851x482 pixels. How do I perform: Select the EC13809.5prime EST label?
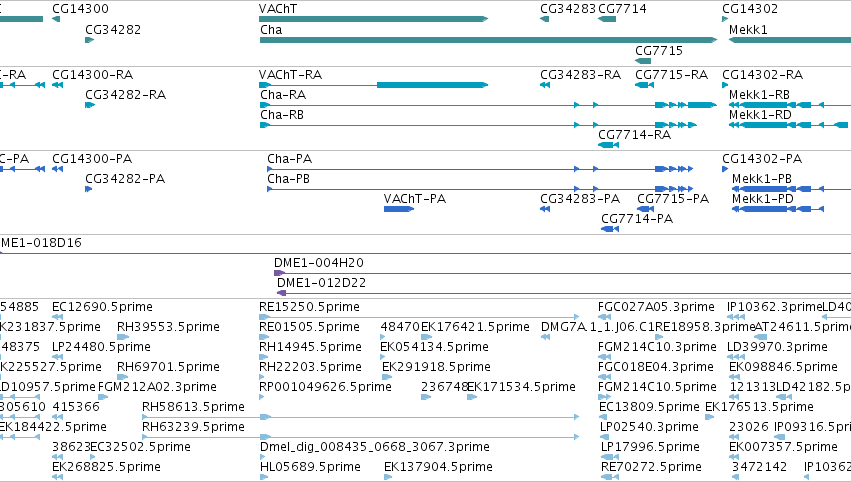pyautogui.click(x=650, y=407)
